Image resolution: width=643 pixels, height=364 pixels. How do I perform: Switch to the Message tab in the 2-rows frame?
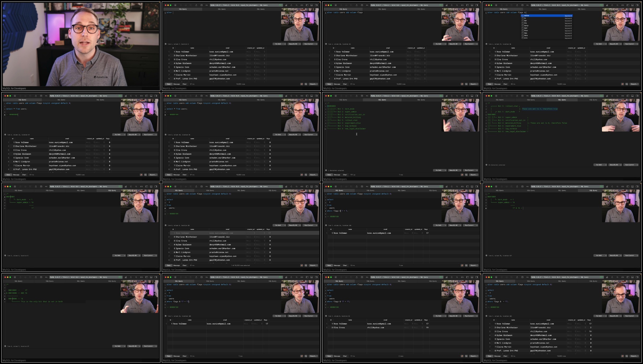[337, 356]
